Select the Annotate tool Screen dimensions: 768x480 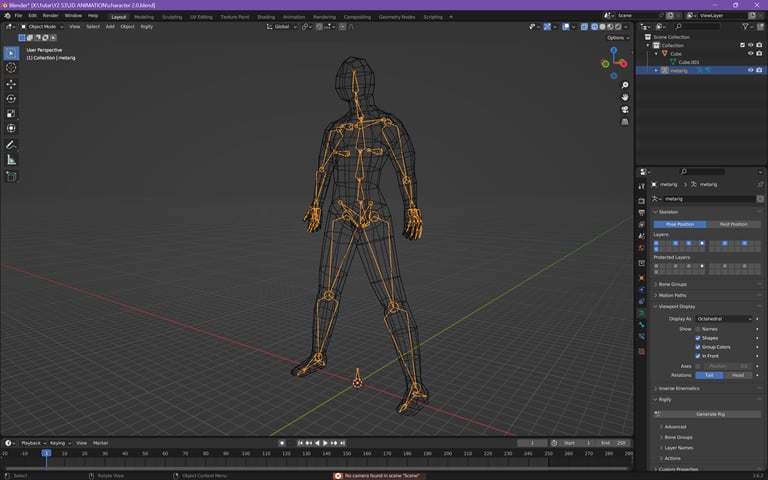tap(11, 145)
